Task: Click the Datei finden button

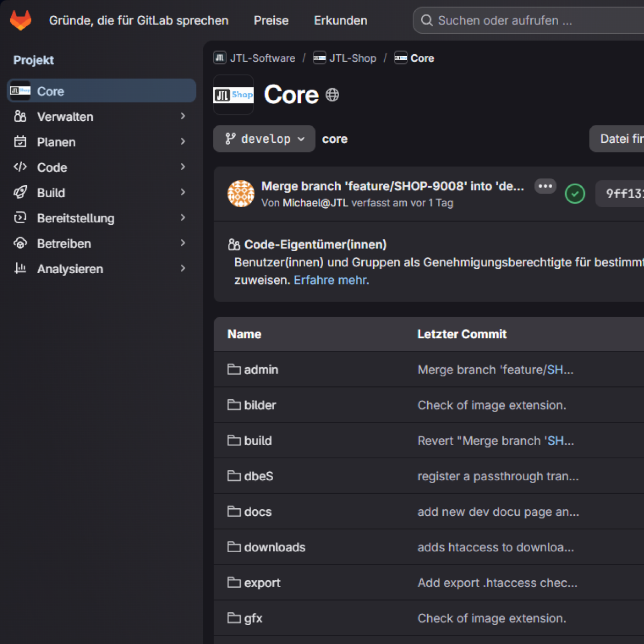Action: (617, 139)
